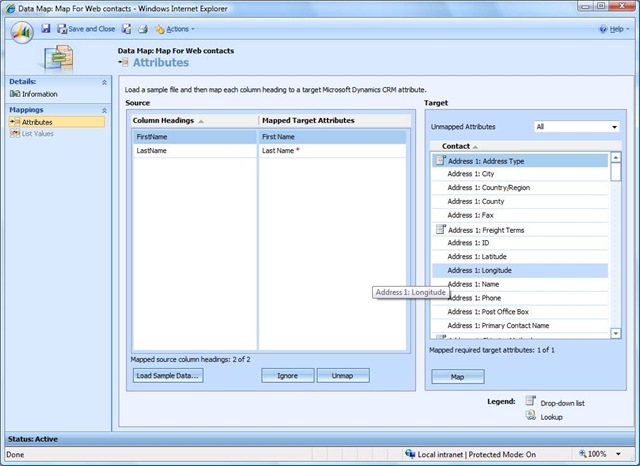Click the Save and New icon
This screenshot has width=640, height=466.
pos(127,29)
